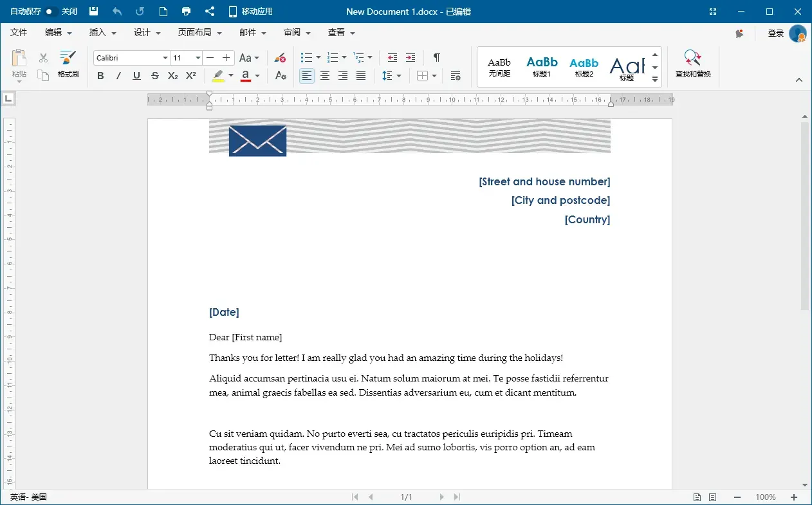Click the notification icon beside 登录
Screen dimensions: 812x505
pos(740,33)
